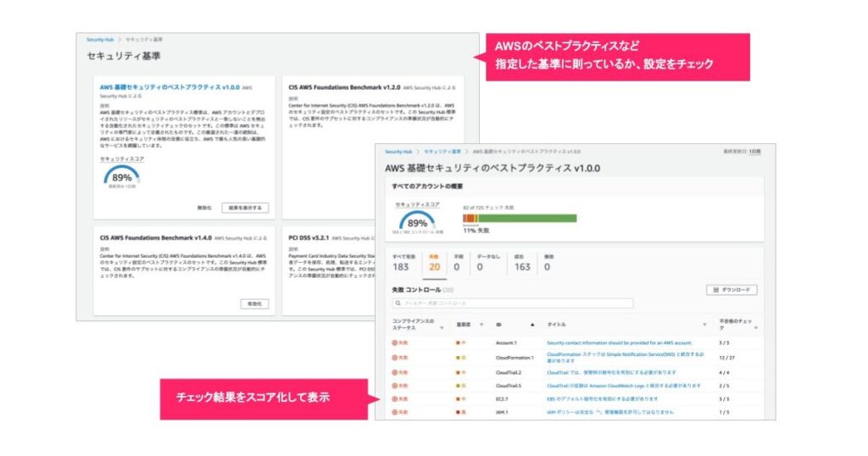
Task: Select the 成功 tab showing 163 controls
Action: point(523,262)
